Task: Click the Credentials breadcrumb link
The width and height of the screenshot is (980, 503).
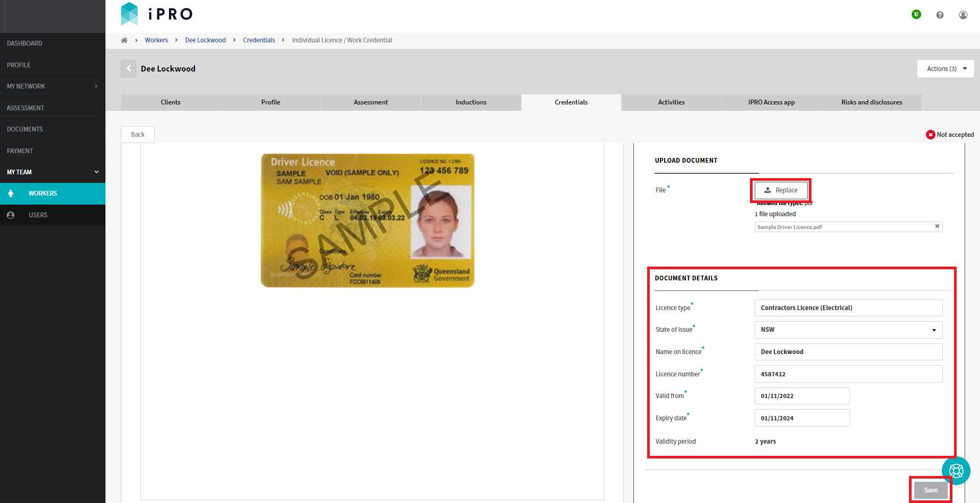Action: click(259, 40)
